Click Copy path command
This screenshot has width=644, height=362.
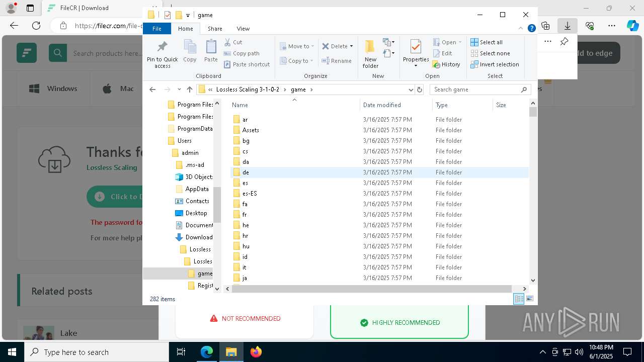242,53
